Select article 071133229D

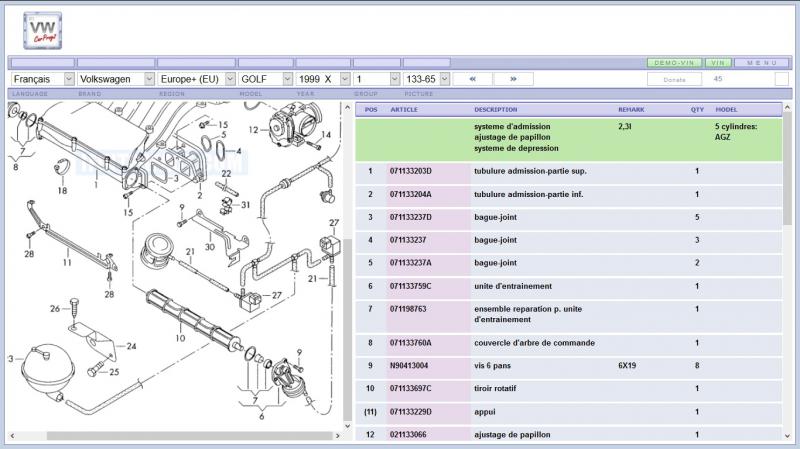[411, 412]
